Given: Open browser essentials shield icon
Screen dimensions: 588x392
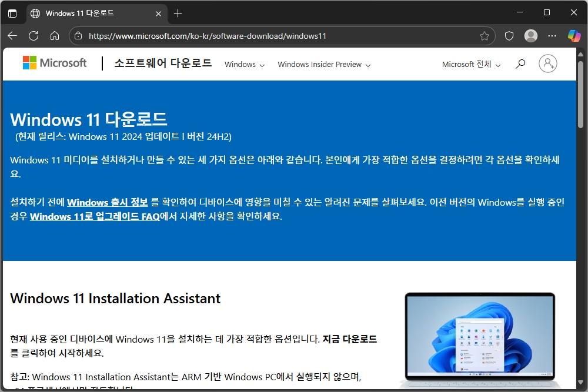Looking at the screenshot, I should coord(509,36).
